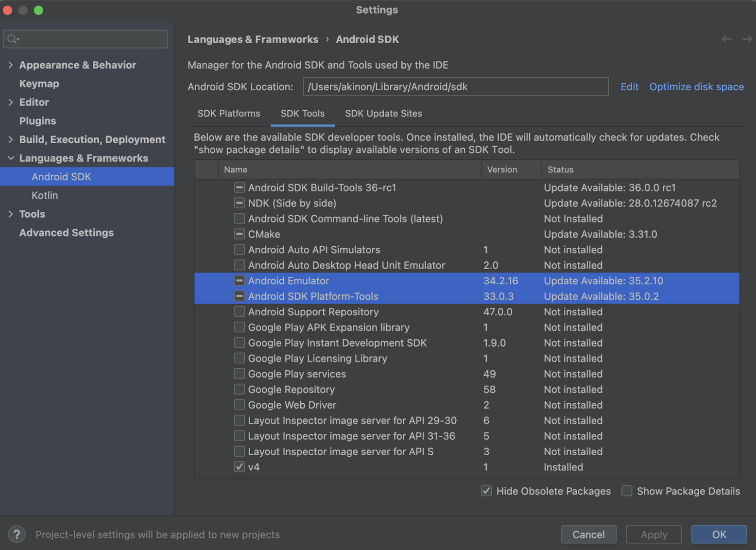Open the SDK Update Sites tab

point(384,114)
